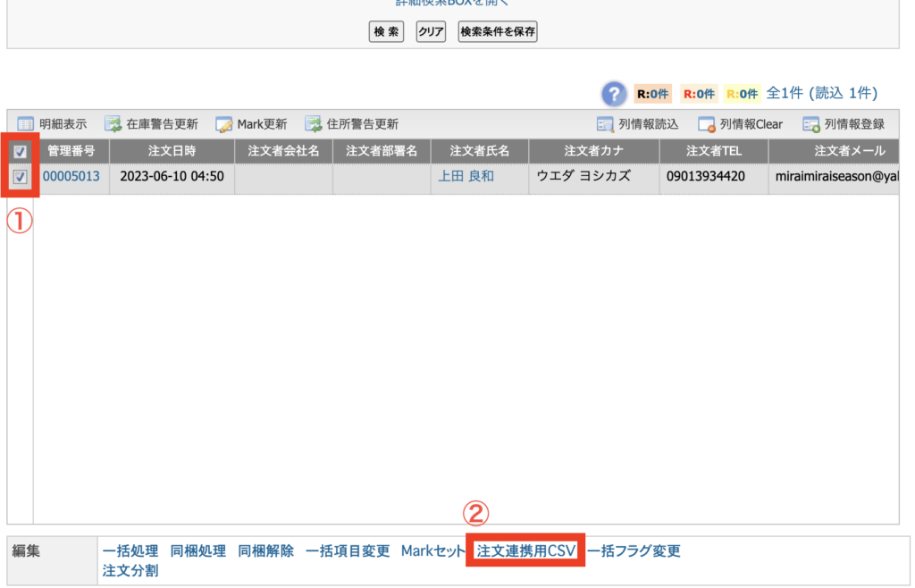Screen dimensions: 915x588
Task: Click the Mark更新 toolbar label
Action: click(x=262, y=124)
